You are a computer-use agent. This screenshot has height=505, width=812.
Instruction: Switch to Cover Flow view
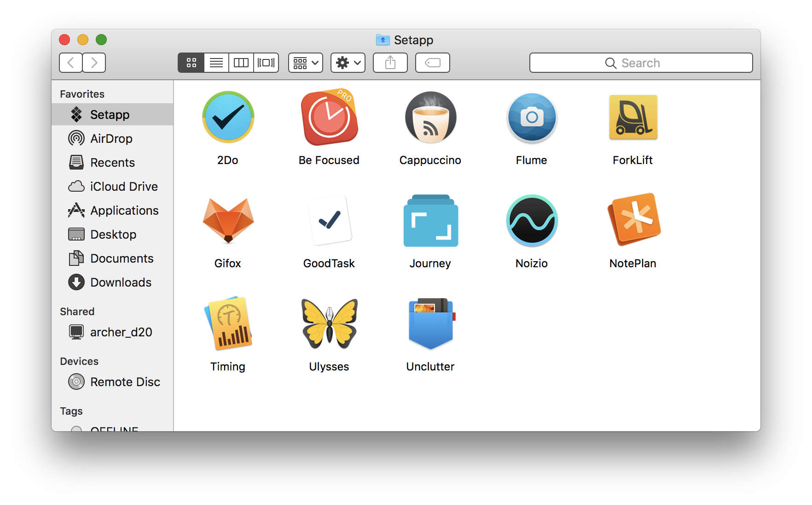tap(266, 63)
